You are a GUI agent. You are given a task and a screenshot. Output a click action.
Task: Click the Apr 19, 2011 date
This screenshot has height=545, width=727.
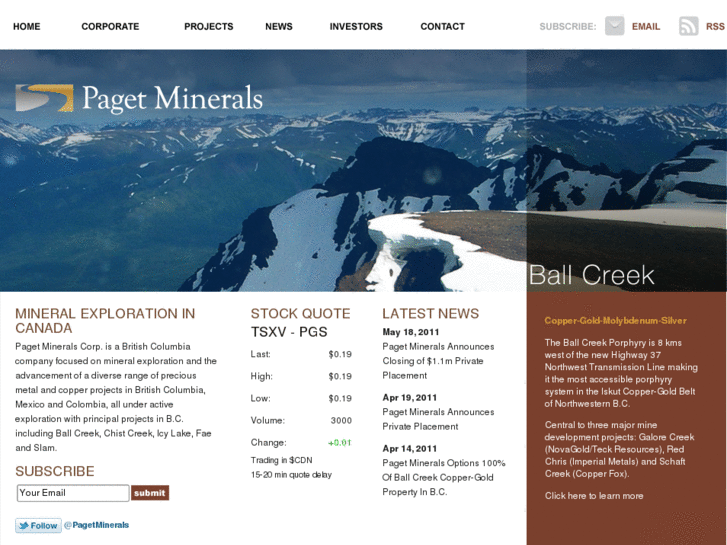[x=409, y=398]
